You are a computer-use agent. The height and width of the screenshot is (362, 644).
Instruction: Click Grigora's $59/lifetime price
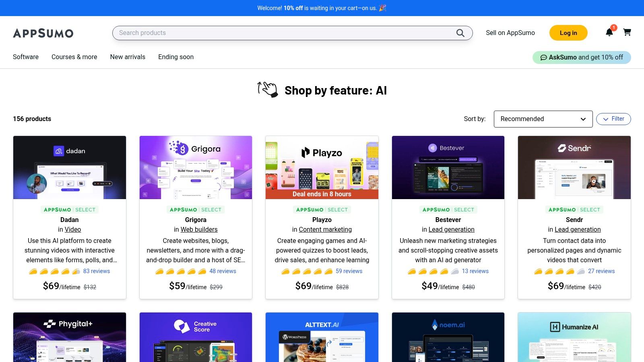[x=188, y=286]
